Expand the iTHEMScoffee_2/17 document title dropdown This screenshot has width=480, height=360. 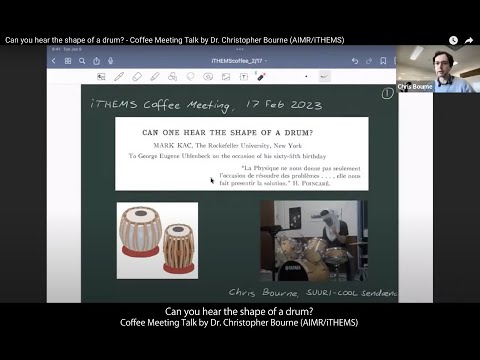pyautogui.click(x=239, y=61)
